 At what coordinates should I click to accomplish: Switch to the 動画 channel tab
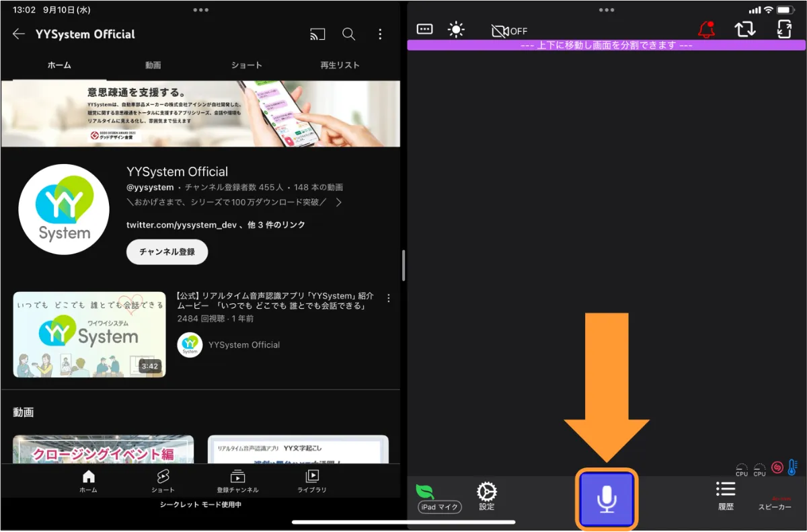[153, 65]
